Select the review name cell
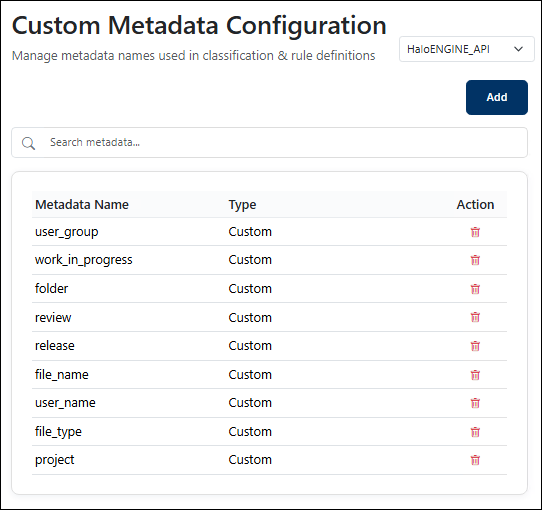The width and height of the screenshot is (542, 510). [x=53, y=317]
